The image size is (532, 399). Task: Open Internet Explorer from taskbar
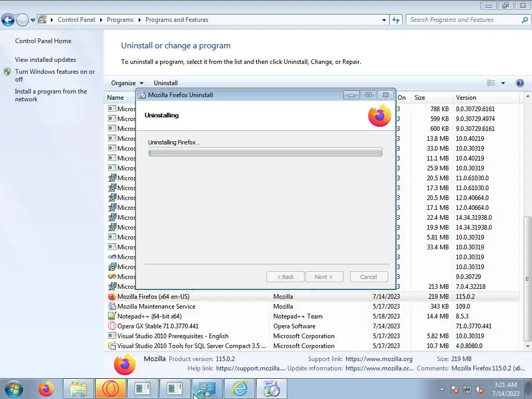pos(239,389)
